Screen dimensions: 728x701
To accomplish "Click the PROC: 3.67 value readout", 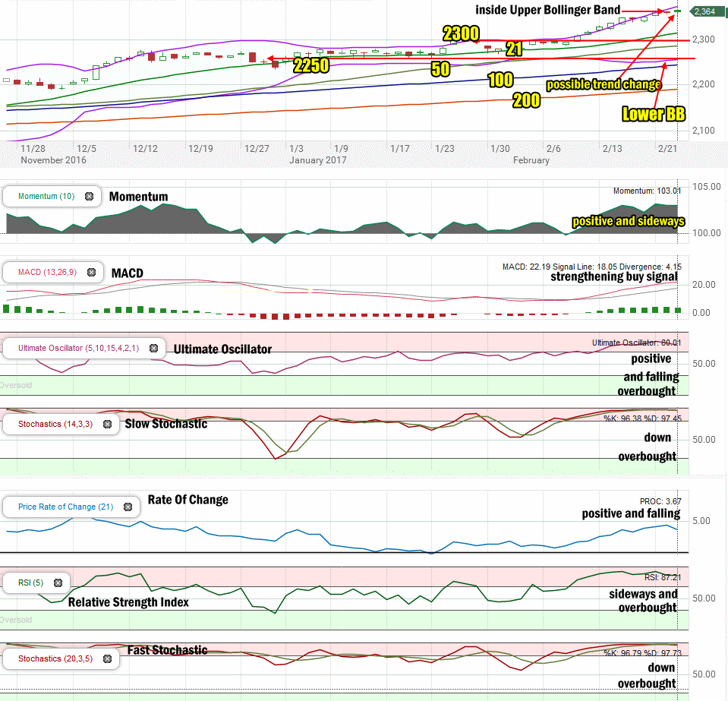I will click(x=660, y=501).
